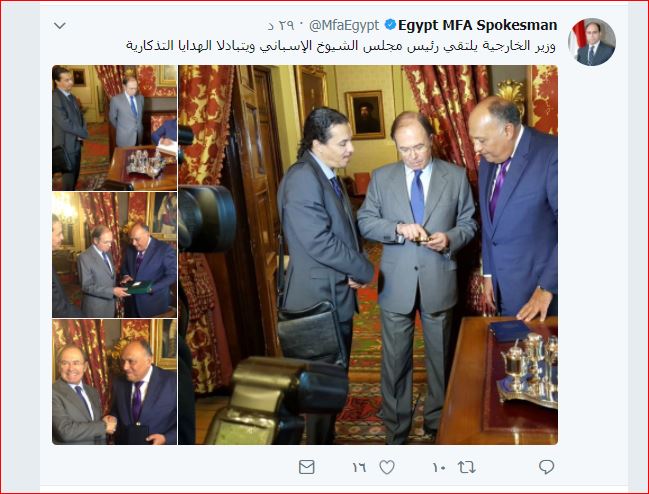Open Egypt MFA Spokesman profile avatar
Viewport: 649px width, 494px height.
point(591,42)
